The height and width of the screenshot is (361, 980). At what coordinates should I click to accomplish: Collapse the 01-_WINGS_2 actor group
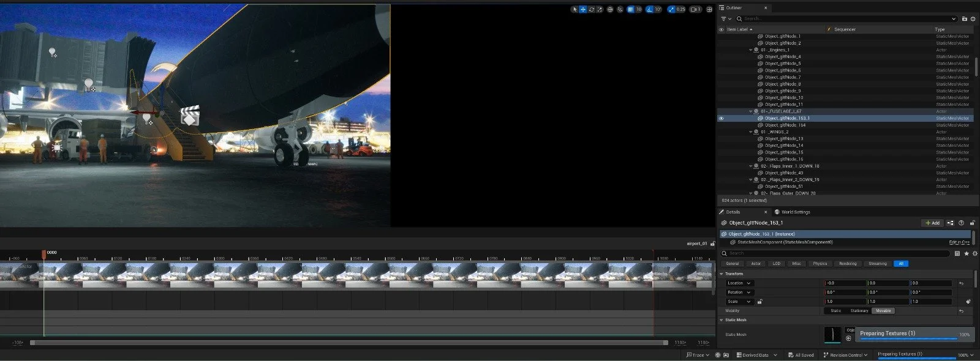pos(751,132)
